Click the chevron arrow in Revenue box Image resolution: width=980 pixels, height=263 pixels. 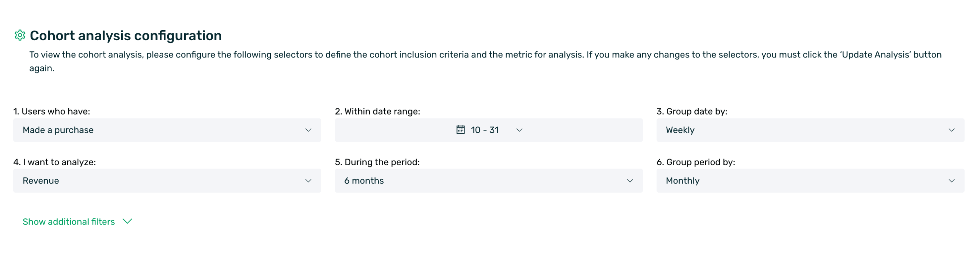click(308, 181)
